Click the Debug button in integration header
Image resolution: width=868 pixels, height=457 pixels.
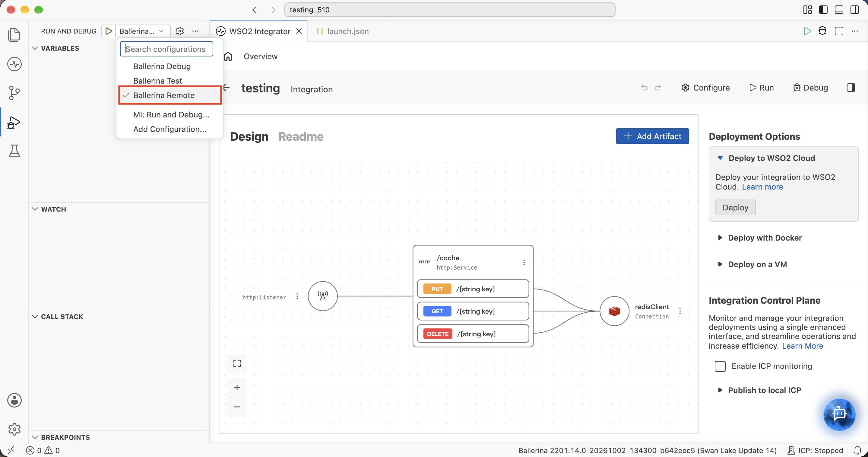point(810,88)
